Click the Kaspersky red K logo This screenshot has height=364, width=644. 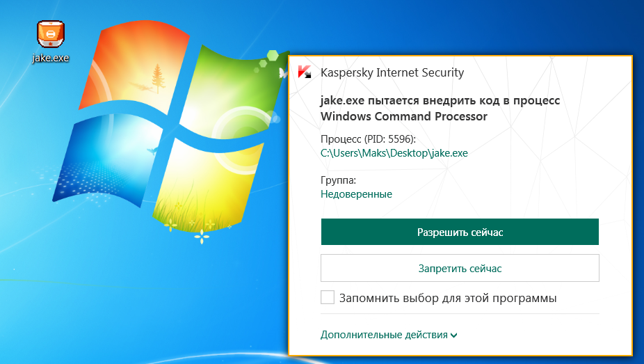305,72
